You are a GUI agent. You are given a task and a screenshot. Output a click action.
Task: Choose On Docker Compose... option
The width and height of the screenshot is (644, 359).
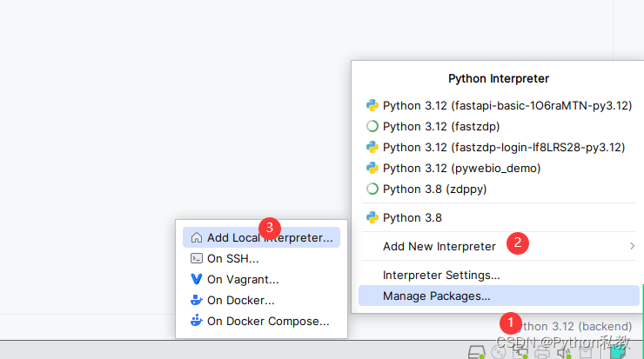click(261, 322)
